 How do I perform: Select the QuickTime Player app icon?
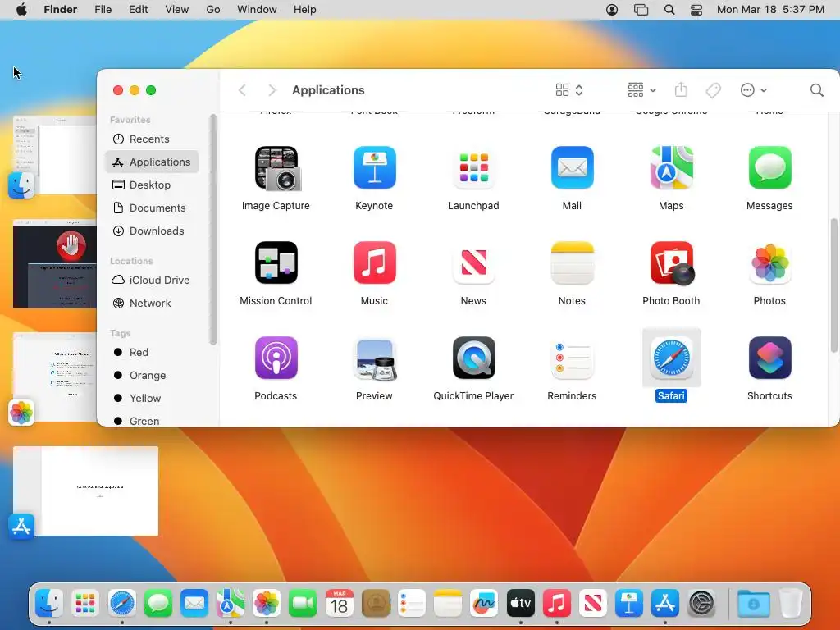[473, 358]
